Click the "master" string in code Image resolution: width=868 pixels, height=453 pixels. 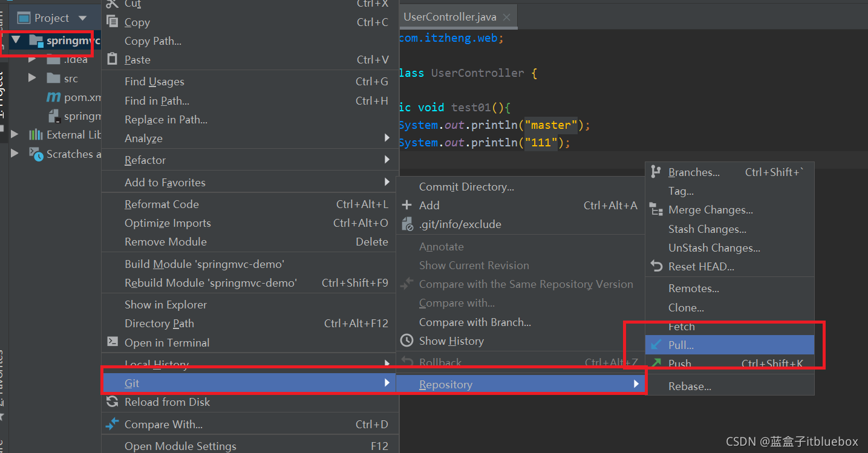(550, 125)
